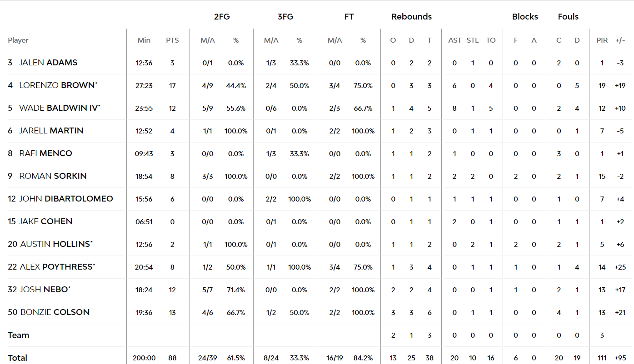The image size is (634, 364).
Task: Click the plus/minus column header
Action: click(620, 40)
